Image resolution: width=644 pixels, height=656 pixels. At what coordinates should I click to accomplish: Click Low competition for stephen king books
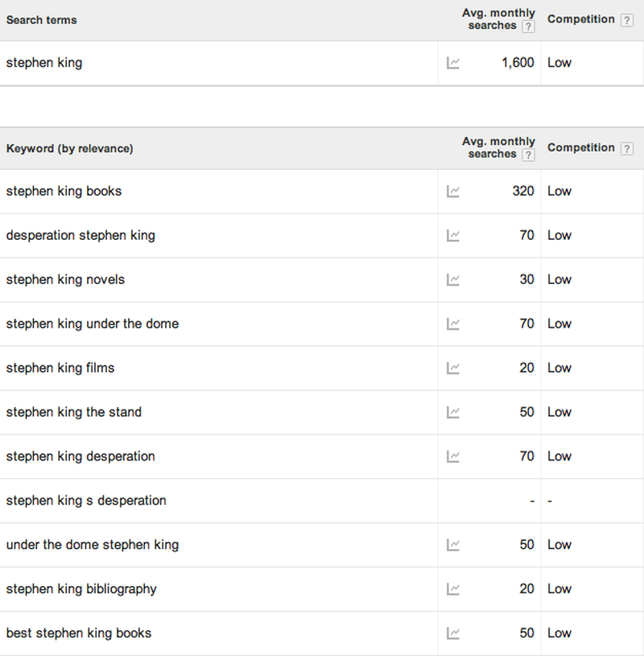tap(559, 192)
